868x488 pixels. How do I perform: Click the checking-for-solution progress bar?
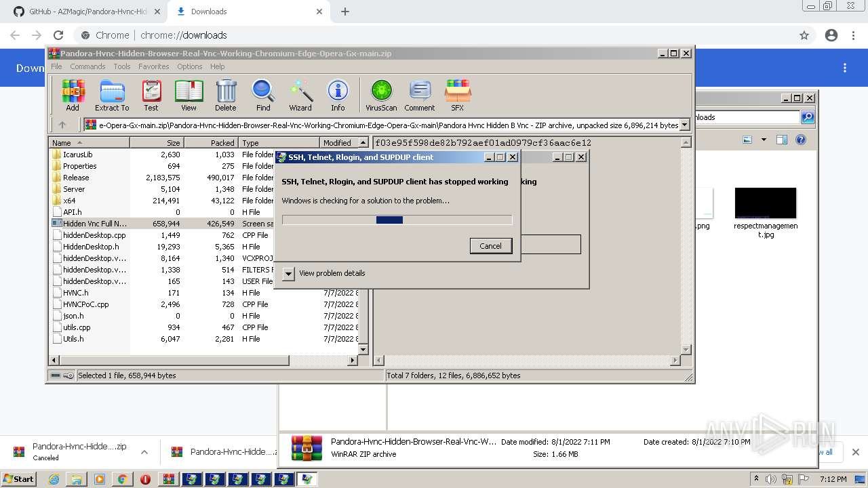click(397, 220)
